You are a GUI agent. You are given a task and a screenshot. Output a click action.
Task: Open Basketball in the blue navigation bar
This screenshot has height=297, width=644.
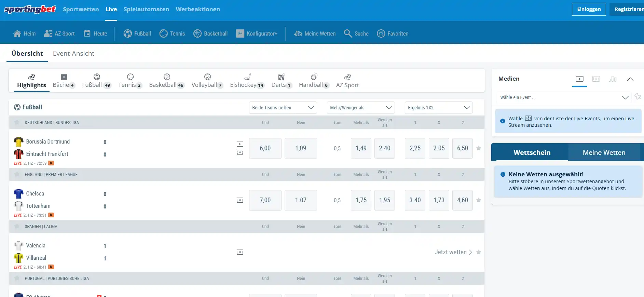210,33
